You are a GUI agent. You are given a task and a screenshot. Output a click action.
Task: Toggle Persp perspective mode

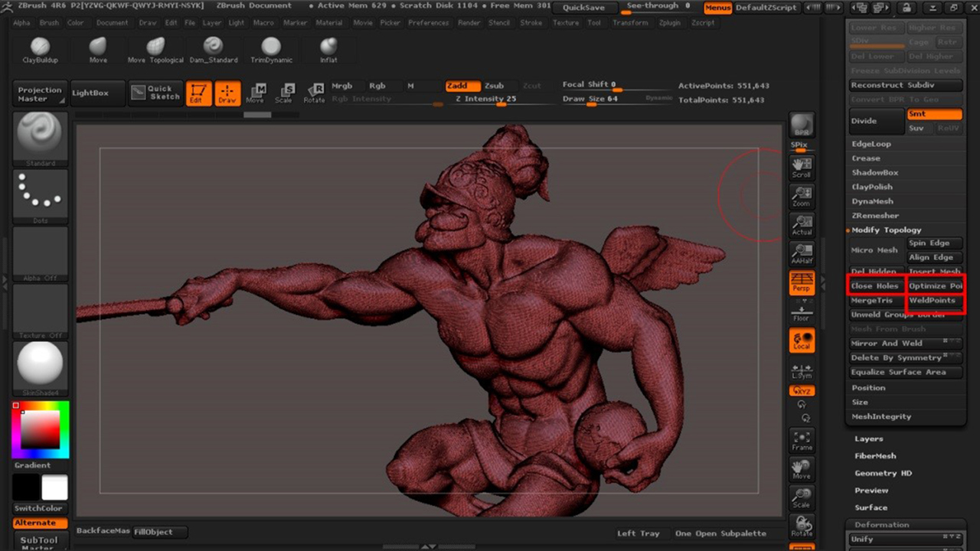click(x=802, y=282)
